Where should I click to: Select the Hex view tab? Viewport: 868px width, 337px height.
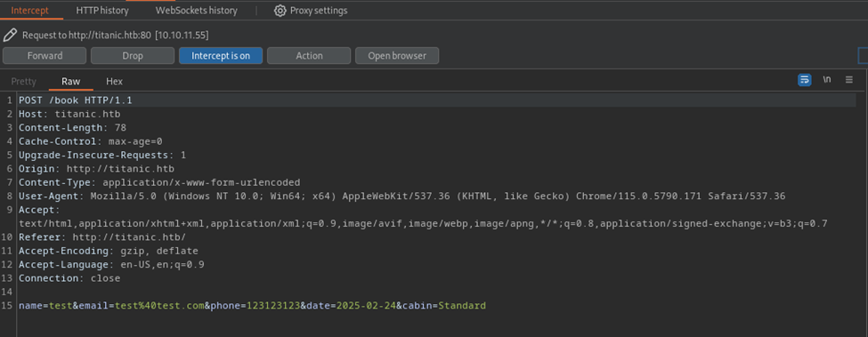click(115, 81)
